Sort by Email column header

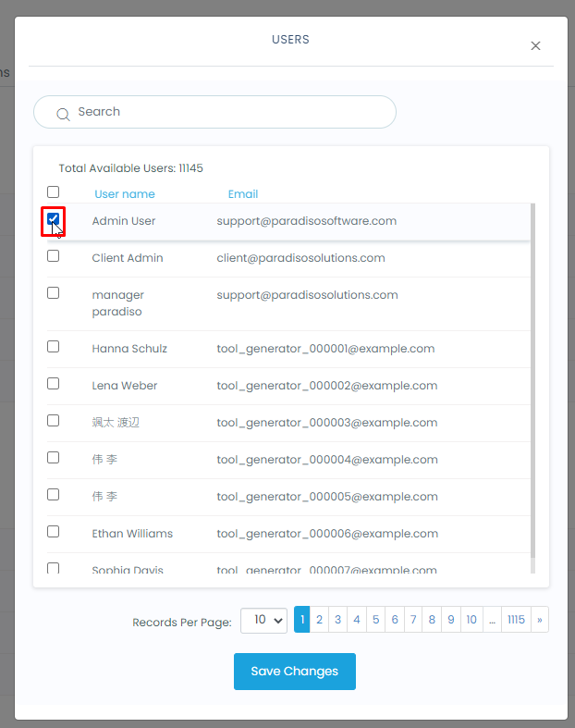(243, 194)
